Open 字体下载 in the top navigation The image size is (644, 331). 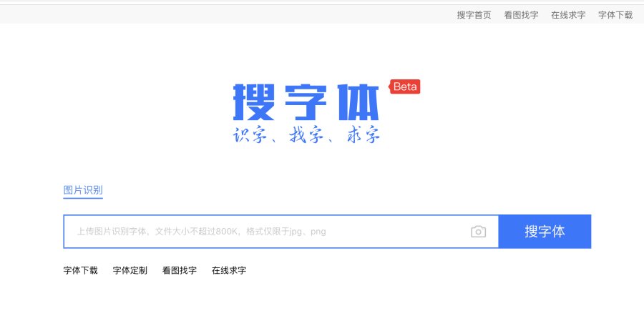(x=615, y=15)
